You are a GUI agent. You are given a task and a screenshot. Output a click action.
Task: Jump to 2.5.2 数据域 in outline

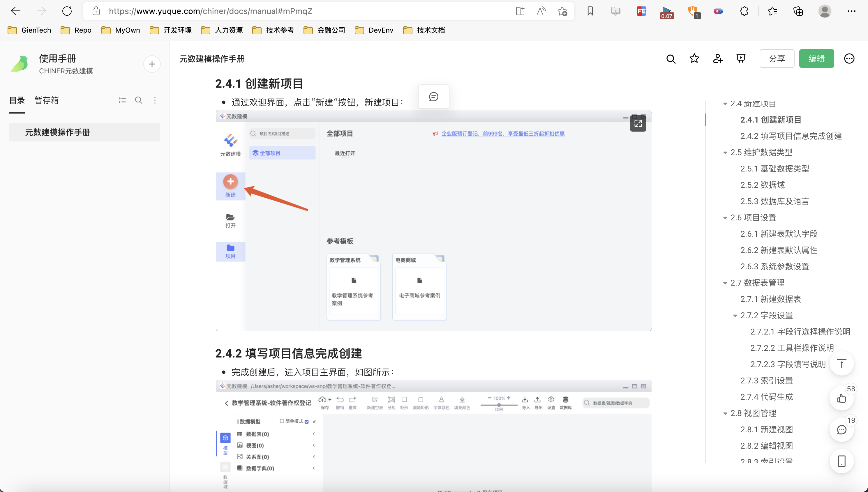[762, 185]
